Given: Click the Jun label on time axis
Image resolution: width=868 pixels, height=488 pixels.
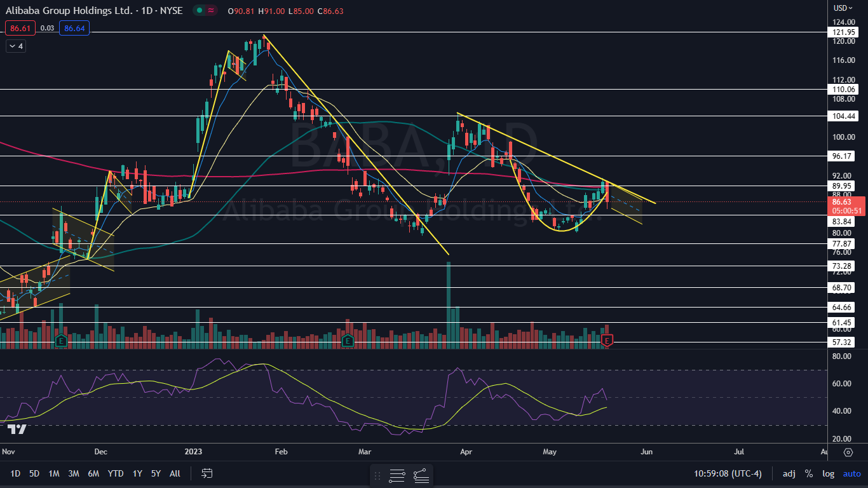Looking at the screenshot, I should [x=646, y=452].
